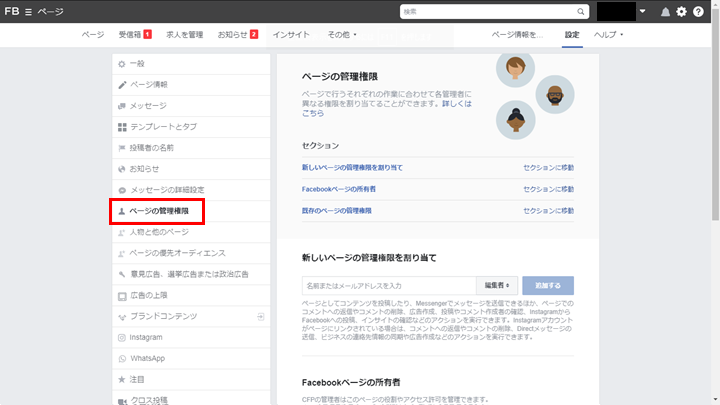The width and height of the screenshot is (720, 405).
Task: Click the ページの管理権限 person icon
Action: (122, 211)
